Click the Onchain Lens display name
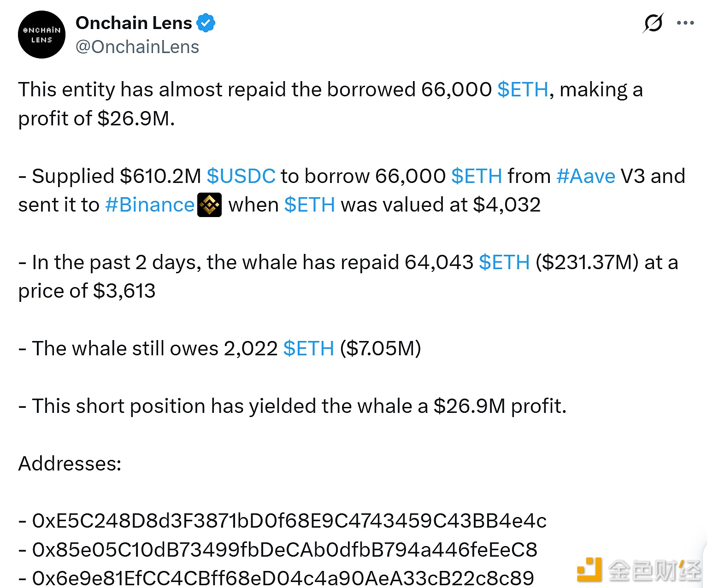The width and height of the screenshot is (707, 588). pos(134,22)
